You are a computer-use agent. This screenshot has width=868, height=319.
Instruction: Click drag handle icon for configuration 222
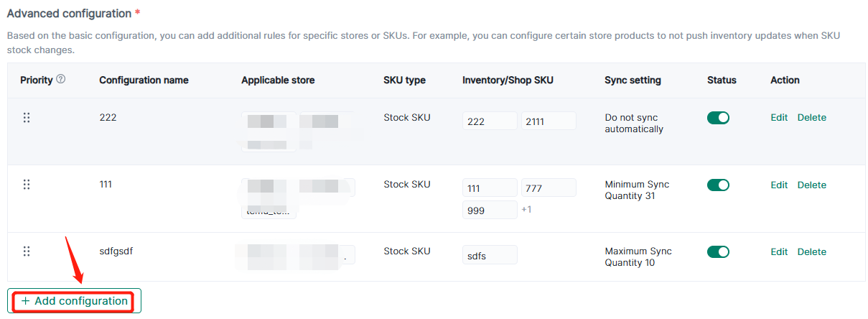coord(27,118)
